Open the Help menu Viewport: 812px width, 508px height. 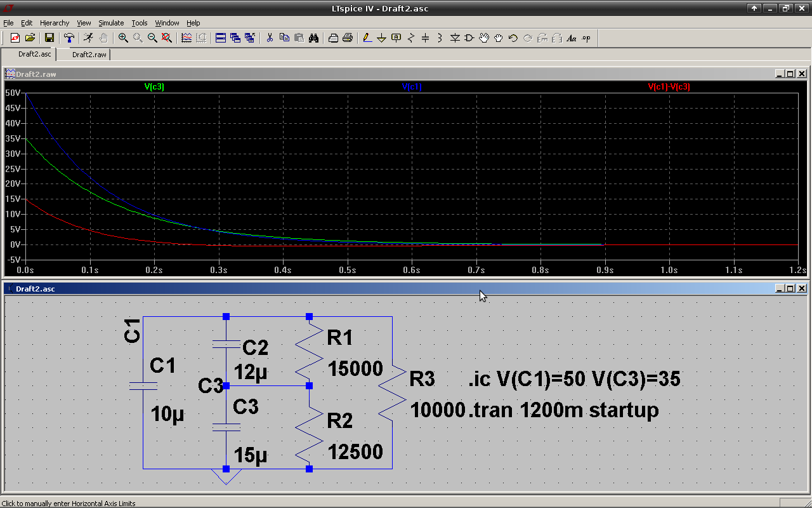pos(193,23)
